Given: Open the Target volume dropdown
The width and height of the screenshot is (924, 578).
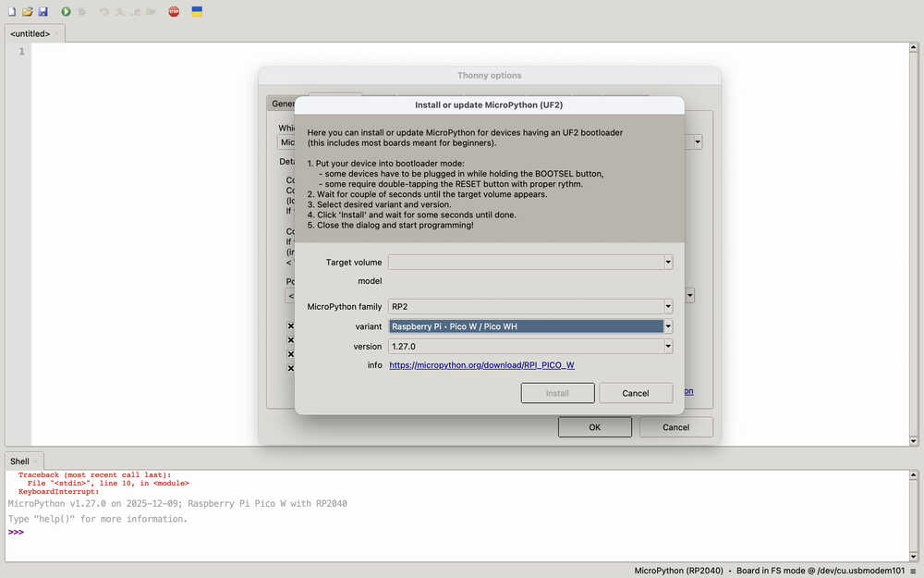Looking at the screenshot, I should pyautogui.click(x=667, y=262).
